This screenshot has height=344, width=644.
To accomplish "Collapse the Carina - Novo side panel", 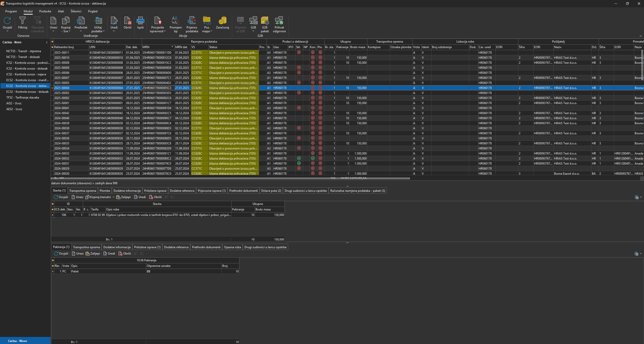I will (47, 42).
